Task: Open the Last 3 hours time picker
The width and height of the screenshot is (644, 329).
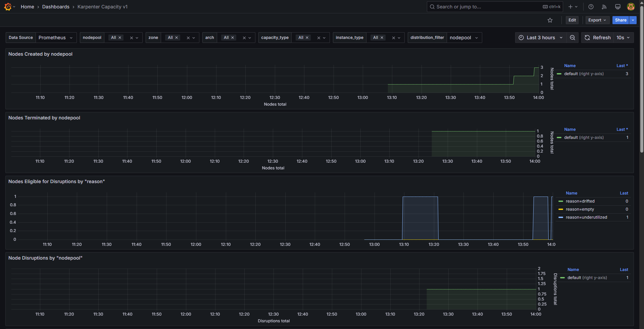Action: point(541,38)
